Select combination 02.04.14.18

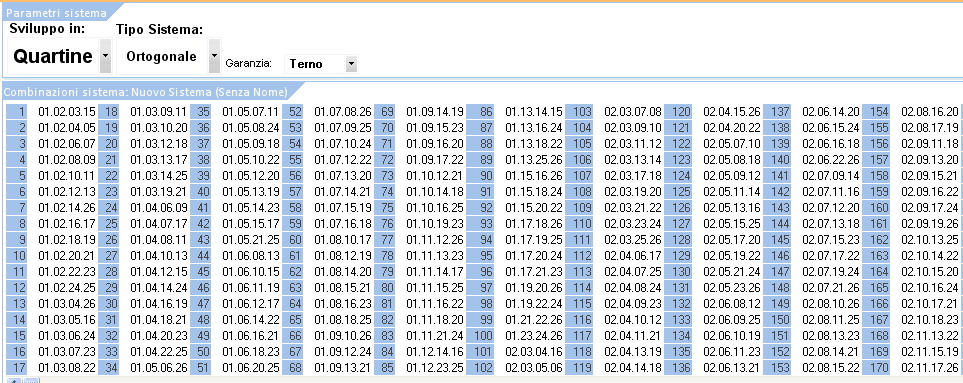point(633,367)
